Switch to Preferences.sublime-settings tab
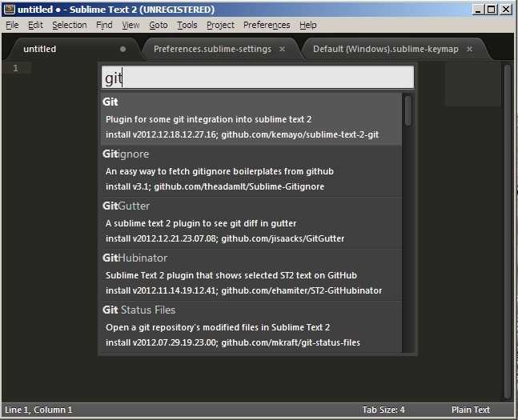 [x=219, y=49]
